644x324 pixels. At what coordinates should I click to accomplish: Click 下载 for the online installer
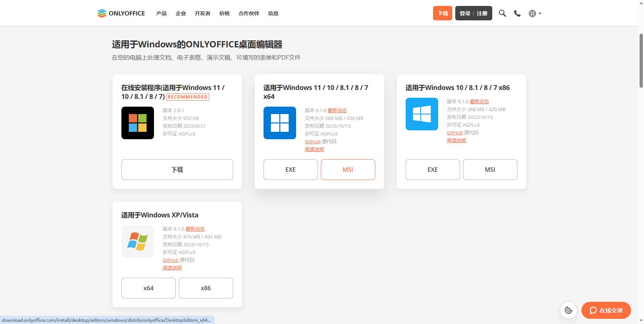[177, 170]
